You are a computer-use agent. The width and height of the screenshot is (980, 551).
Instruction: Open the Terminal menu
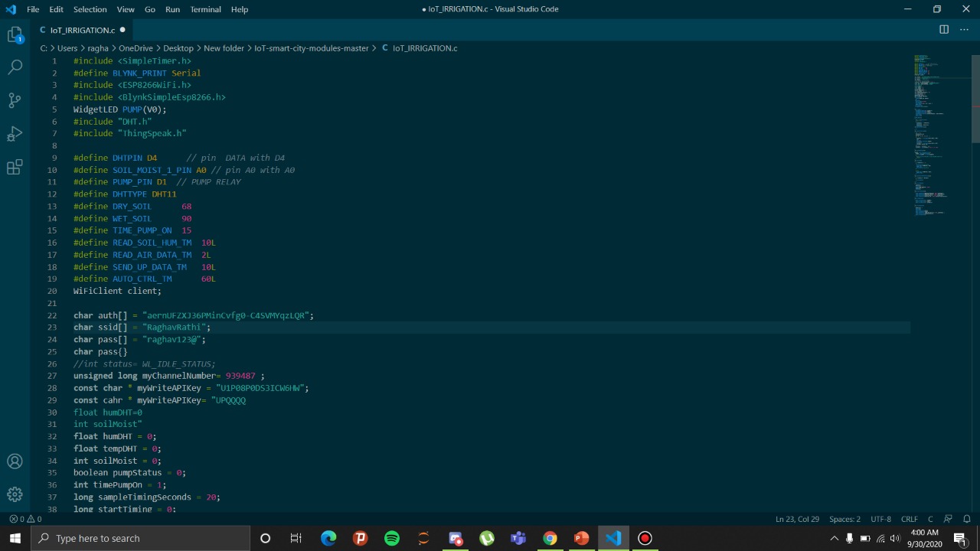tap(205, 9)
